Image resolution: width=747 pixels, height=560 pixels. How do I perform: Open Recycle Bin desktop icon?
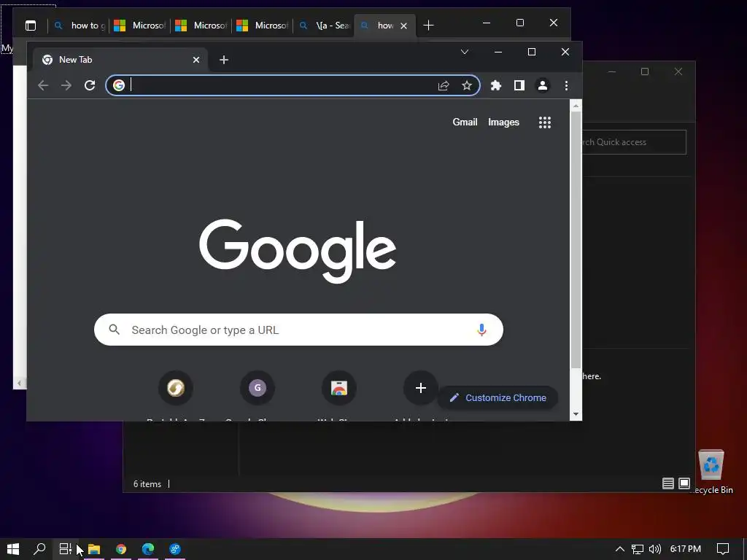711,472
